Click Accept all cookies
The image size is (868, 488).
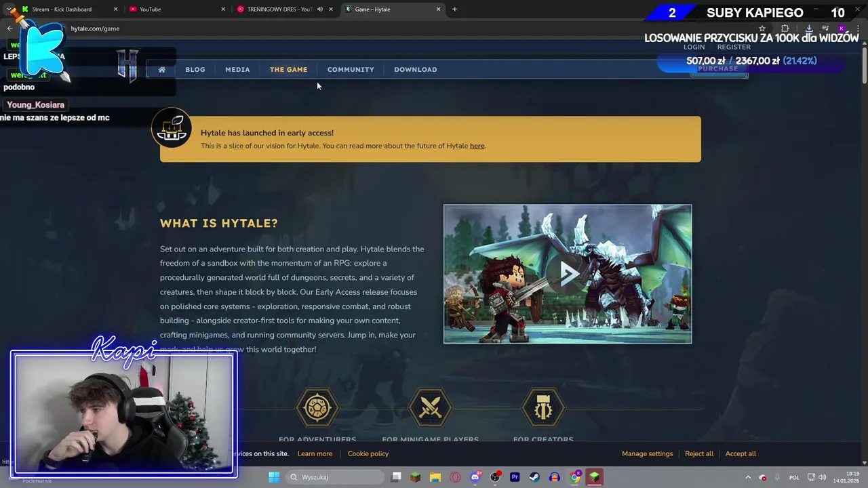tap(741, 453)
